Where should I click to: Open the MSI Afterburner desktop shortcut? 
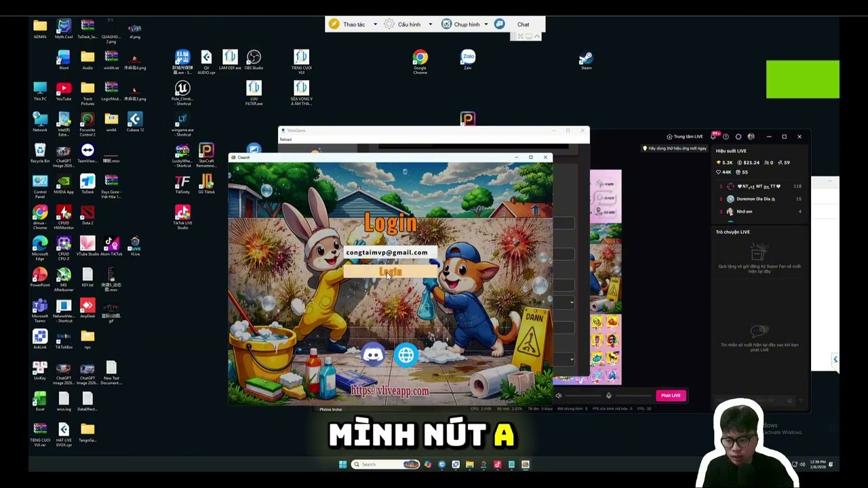tap(64, 279)
